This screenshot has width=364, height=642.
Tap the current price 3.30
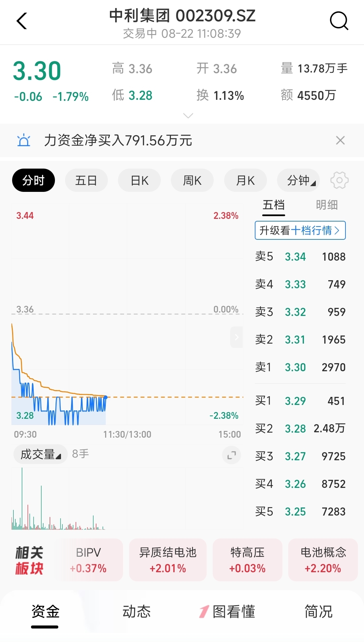point(37,71)
